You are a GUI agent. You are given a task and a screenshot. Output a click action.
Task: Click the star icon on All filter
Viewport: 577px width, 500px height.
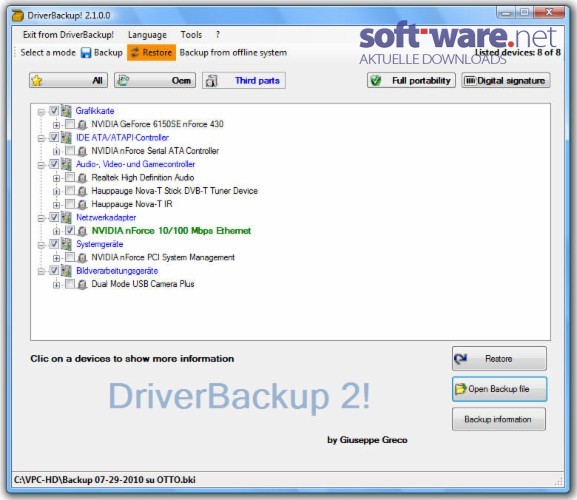point(37,81)
